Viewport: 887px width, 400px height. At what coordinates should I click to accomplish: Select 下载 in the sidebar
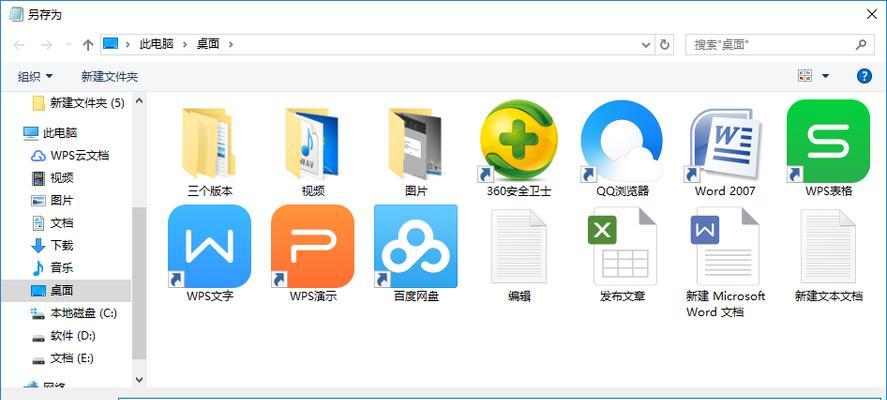click(53, 246)
